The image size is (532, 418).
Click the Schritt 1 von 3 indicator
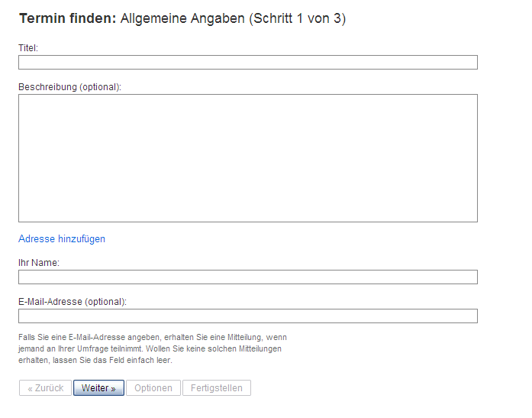298,18
